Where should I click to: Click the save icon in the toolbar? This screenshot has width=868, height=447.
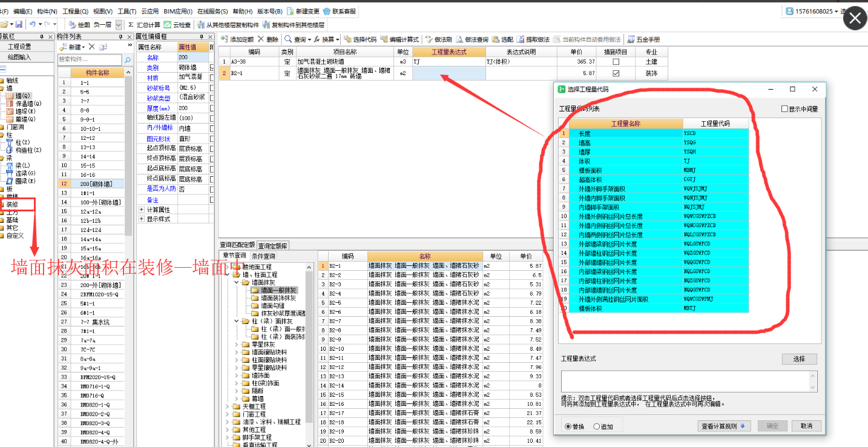coord(19,24)
